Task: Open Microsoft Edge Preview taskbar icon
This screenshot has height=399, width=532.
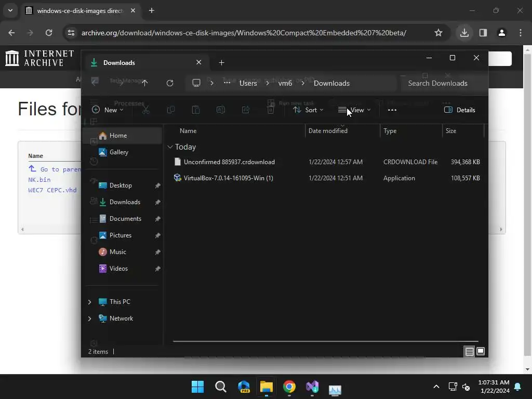Action: tap(244, 387)
